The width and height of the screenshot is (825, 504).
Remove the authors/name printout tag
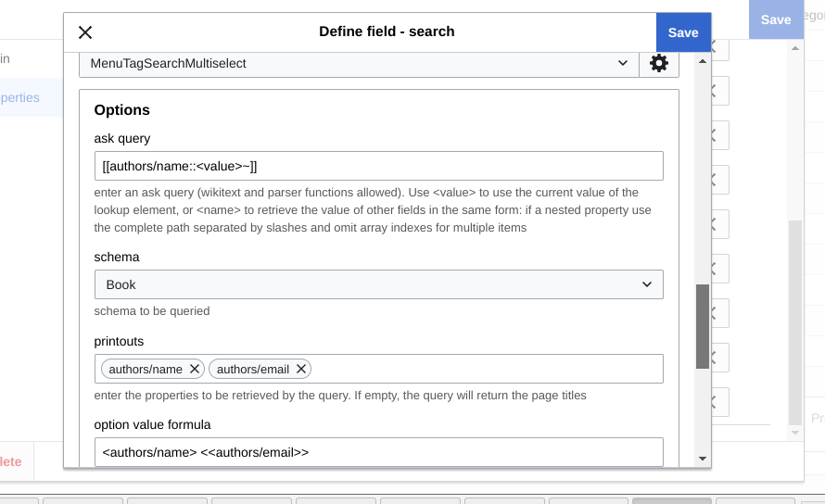click(194, 370)
